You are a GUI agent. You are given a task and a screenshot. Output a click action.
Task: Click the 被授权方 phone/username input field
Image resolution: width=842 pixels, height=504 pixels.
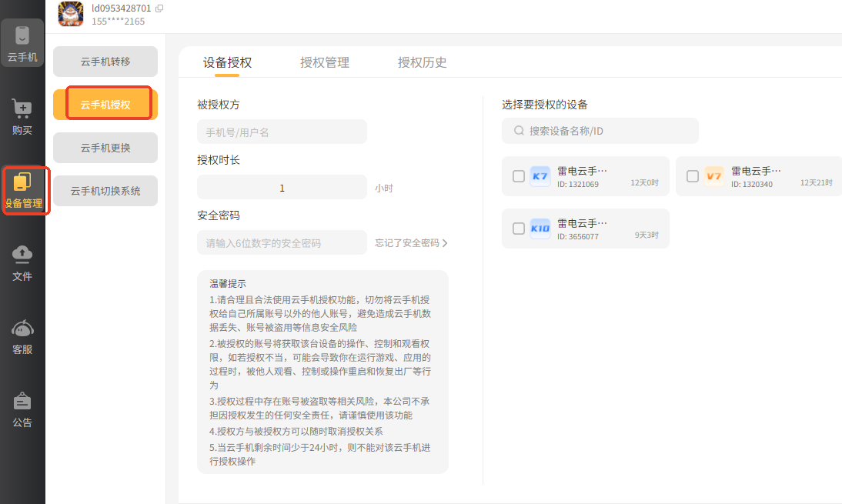coord(282,132)
